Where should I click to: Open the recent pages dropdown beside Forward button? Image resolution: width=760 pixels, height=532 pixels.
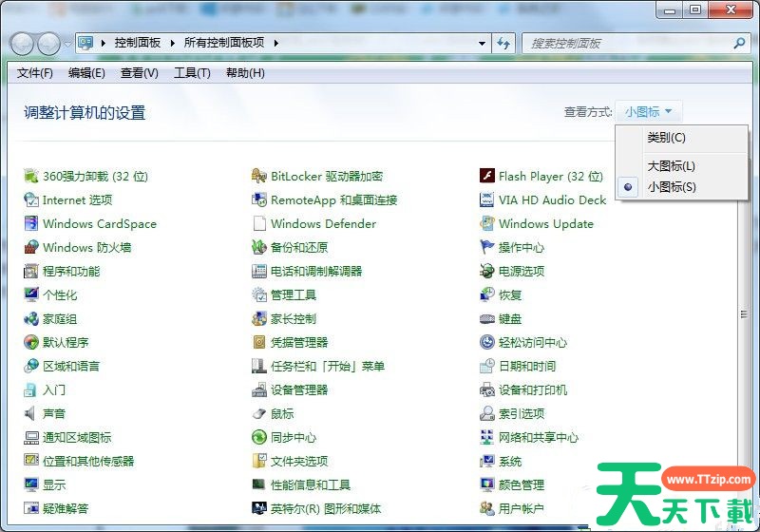tap(67, 44)
